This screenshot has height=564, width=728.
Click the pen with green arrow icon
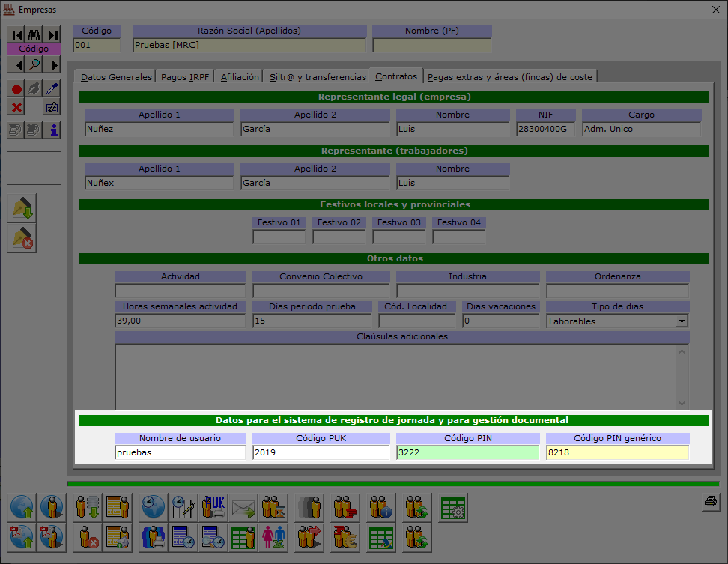pos(22,209)
